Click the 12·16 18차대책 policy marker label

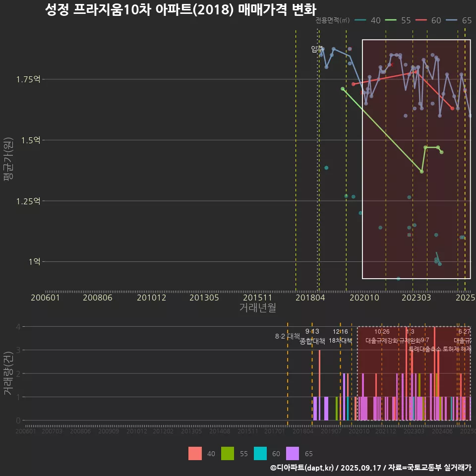click(340, 336)
